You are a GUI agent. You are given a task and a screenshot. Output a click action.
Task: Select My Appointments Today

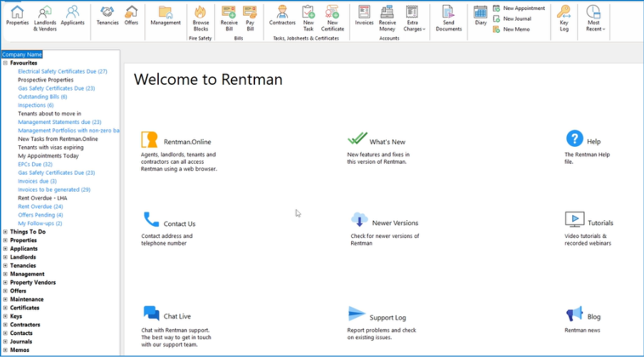pos(48,156)
